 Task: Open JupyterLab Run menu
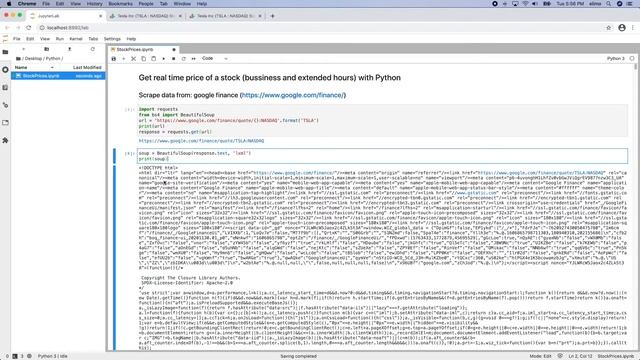coord(60,39)
